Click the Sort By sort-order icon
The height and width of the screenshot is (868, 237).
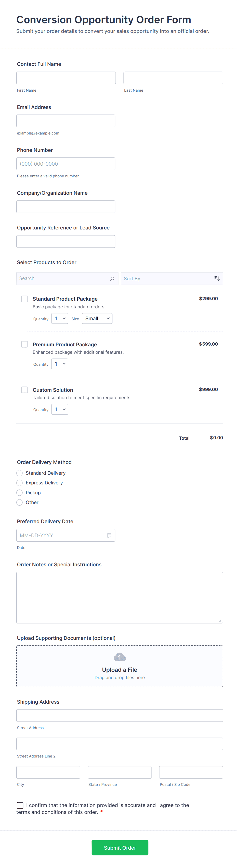pos(217,279)
